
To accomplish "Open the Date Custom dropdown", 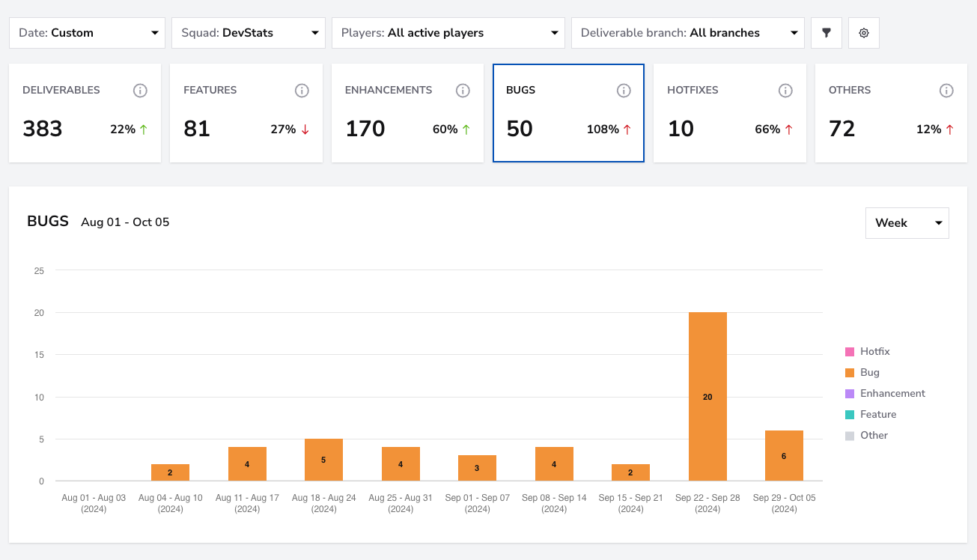I will [x=87, y=33].
